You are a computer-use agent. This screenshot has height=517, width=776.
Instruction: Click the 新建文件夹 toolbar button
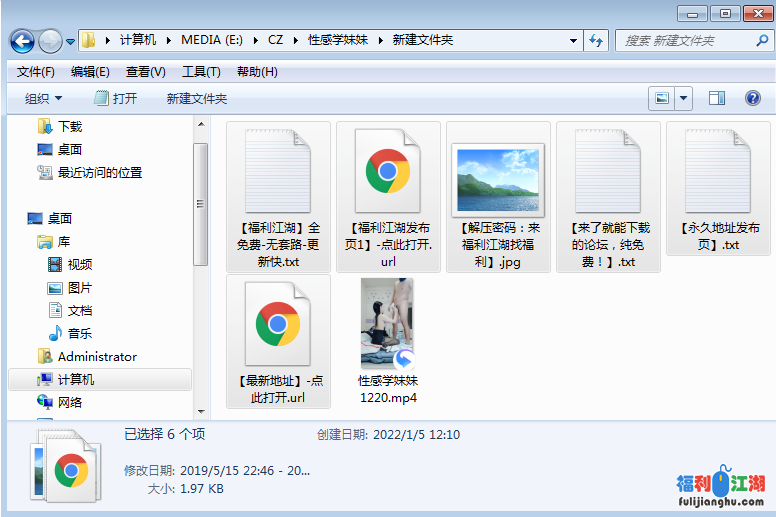coord(197,98)
